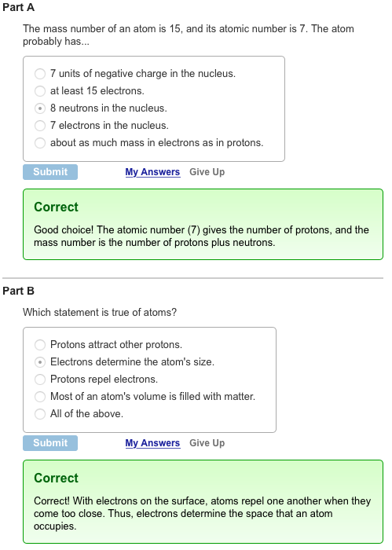Open My Answers link in Part B
Screen dimensions: 392x550
pyautogui.click(x=152, y=443)
